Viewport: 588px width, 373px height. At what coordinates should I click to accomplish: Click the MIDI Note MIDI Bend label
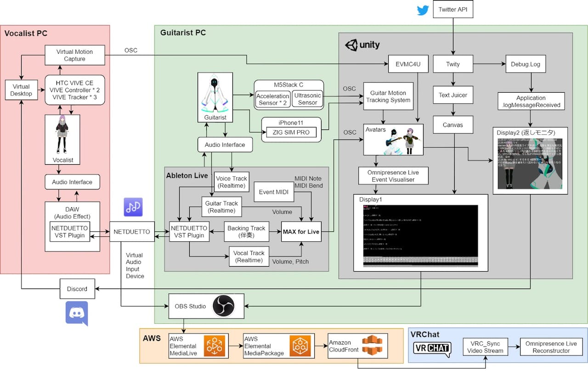pyautogui.click(x=309, y=182)
